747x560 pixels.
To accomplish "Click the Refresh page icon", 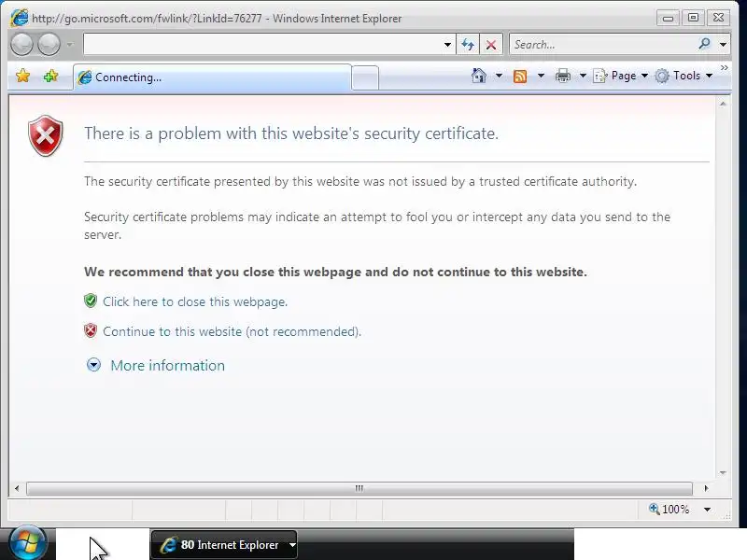I will pos(468,45).
